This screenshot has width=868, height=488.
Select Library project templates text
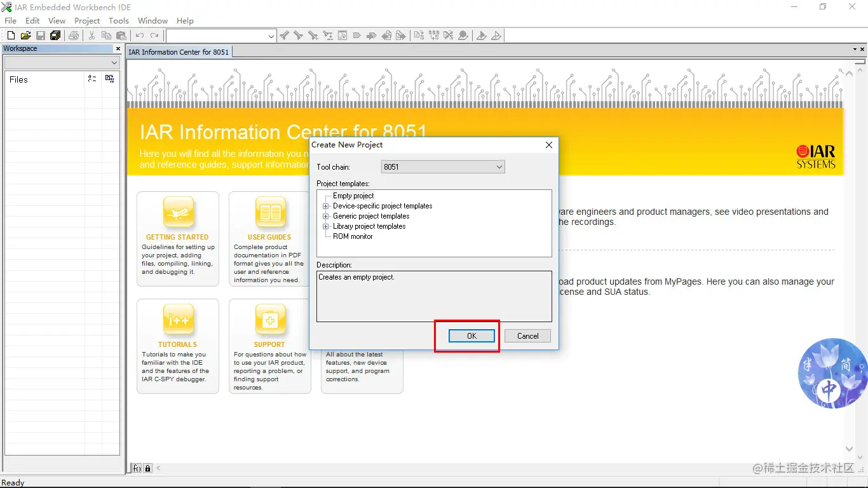369,226
